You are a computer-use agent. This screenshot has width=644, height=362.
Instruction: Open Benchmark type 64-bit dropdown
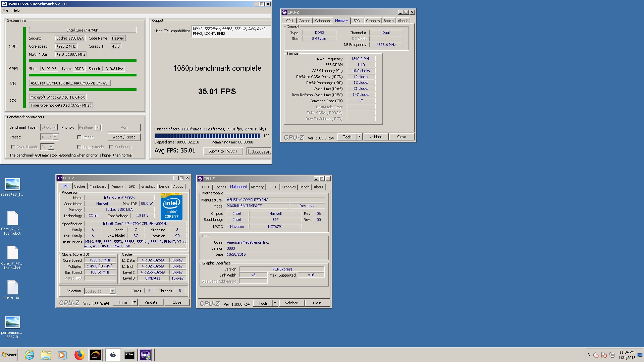(x=49, y=127)
